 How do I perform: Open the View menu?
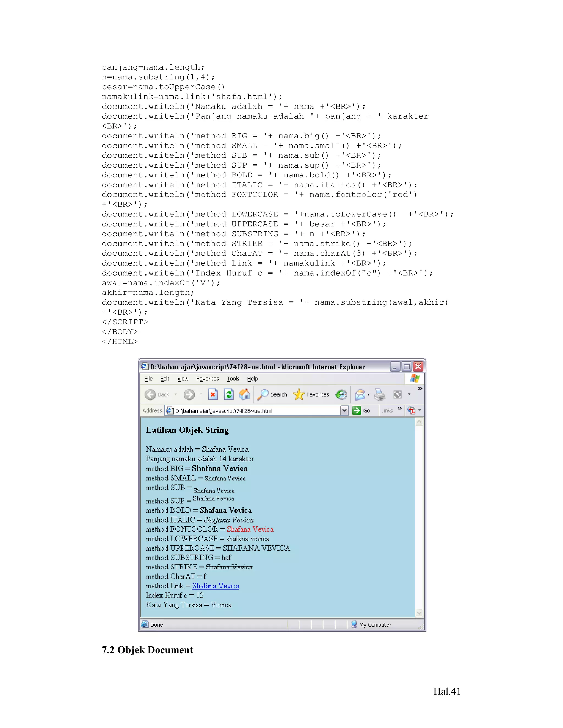183,379
